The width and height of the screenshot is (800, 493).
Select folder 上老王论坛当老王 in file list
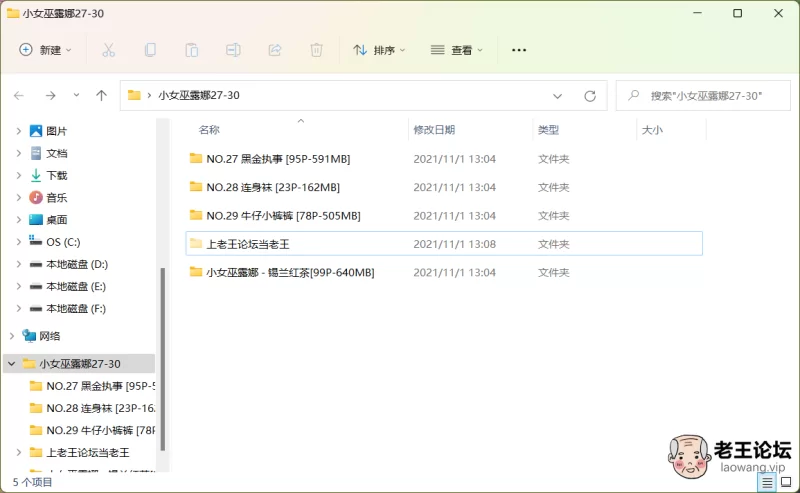444,244
